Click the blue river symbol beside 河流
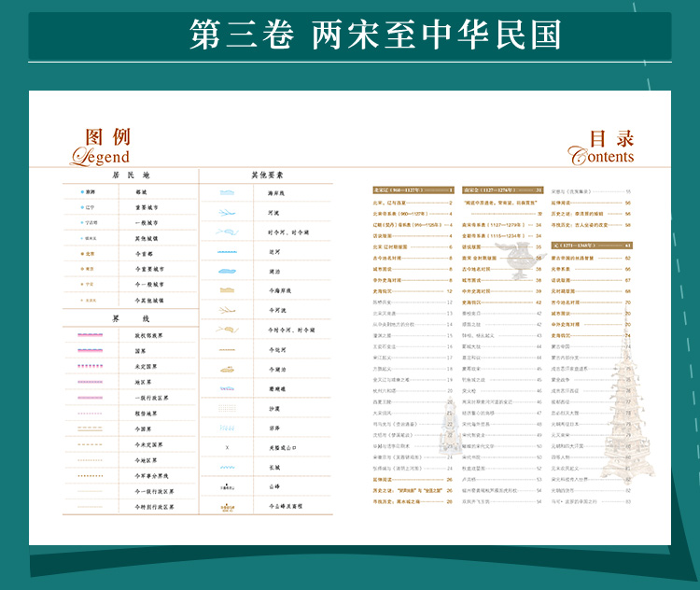 [228, 212]
